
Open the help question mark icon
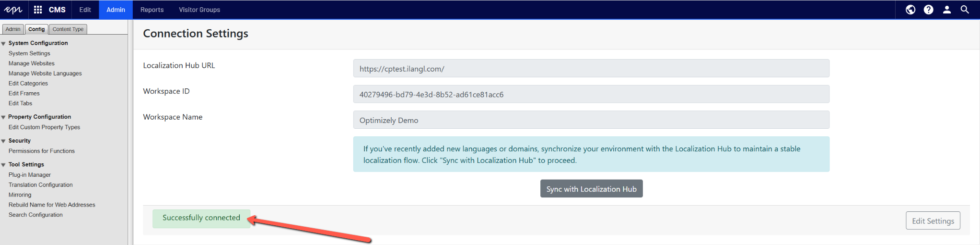pos(928,10)
